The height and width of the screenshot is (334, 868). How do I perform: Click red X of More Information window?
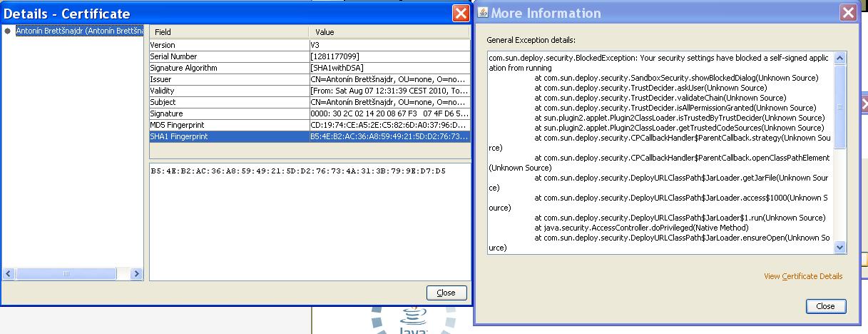coord(847,13)
